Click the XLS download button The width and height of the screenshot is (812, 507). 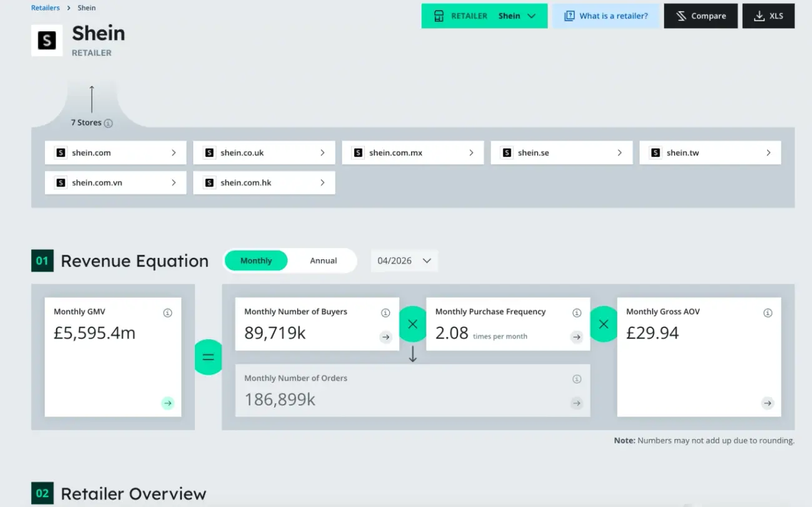pyautogui.click(x=768, y=16)
